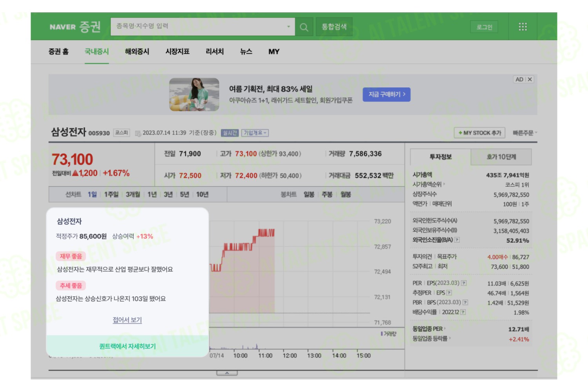Click the 접어서 보기 link
This screenshot has width=588, height=392.
point(127,320)
